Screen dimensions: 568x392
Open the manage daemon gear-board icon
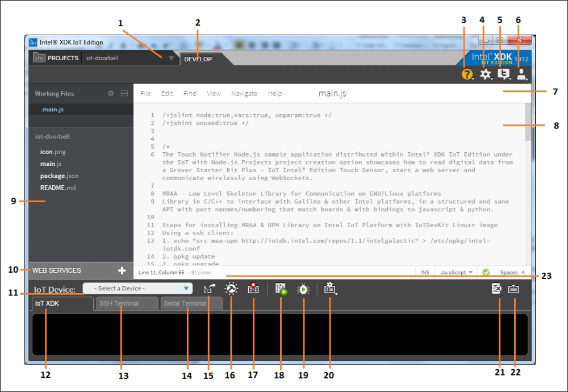coord(330,289)
